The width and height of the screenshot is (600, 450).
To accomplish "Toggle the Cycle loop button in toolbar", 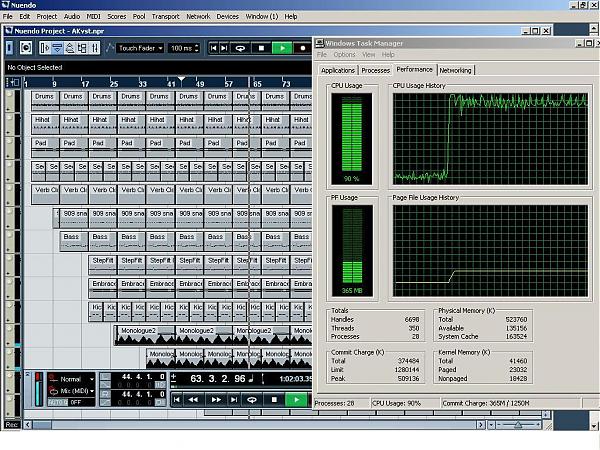I will click(242, 47).
